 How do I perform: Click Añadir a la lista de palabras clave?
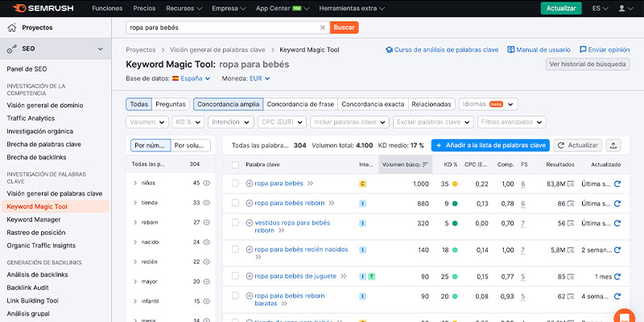click(490, 146)
